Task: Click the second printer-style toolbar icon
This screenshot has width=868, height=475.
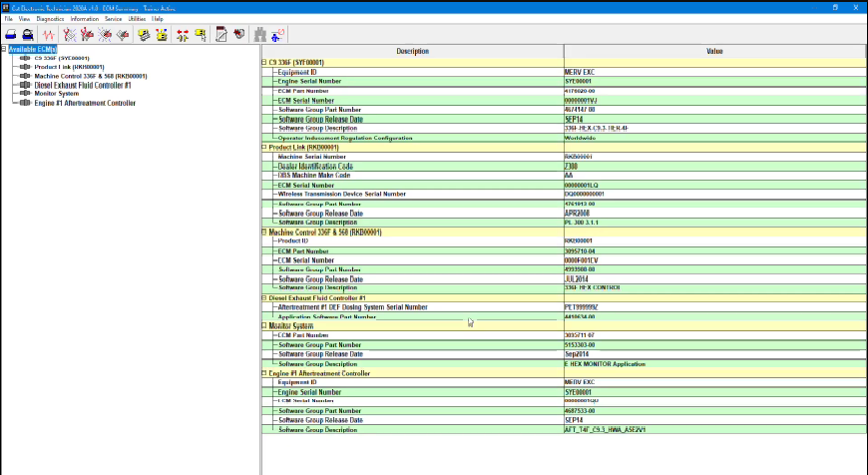Action: click(x=29, y=34)
